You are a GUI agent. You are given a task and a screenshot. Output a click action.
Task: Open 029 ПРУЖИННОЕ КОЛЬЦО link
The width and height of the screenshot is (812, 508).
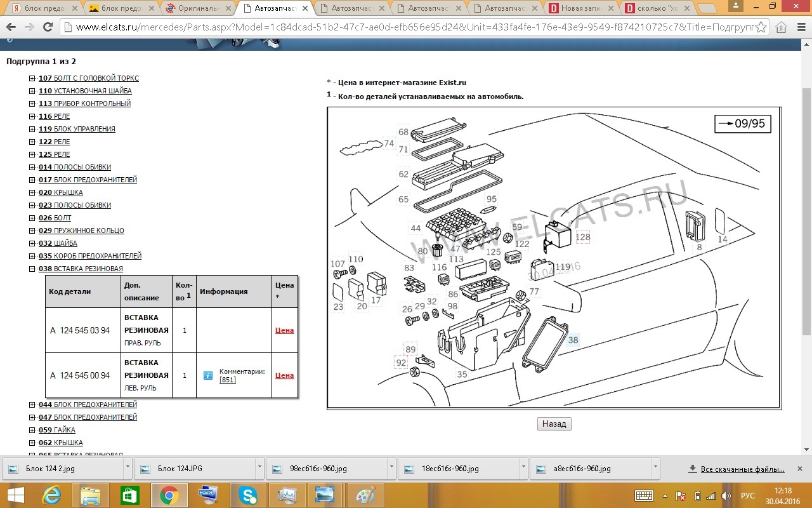tap(81, 231)
